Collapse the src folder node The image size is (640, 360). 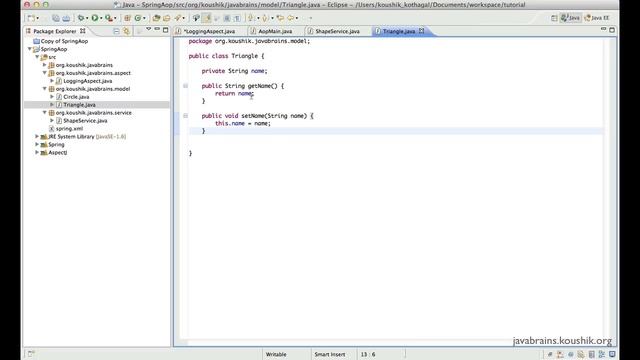point(37,57)
